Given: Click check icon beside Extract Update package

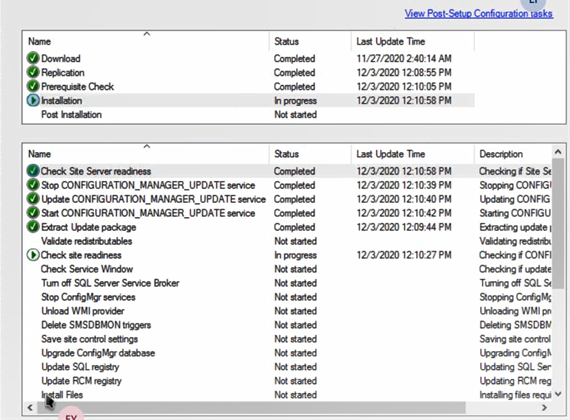Looking at the screenshot, I should 33,227.
